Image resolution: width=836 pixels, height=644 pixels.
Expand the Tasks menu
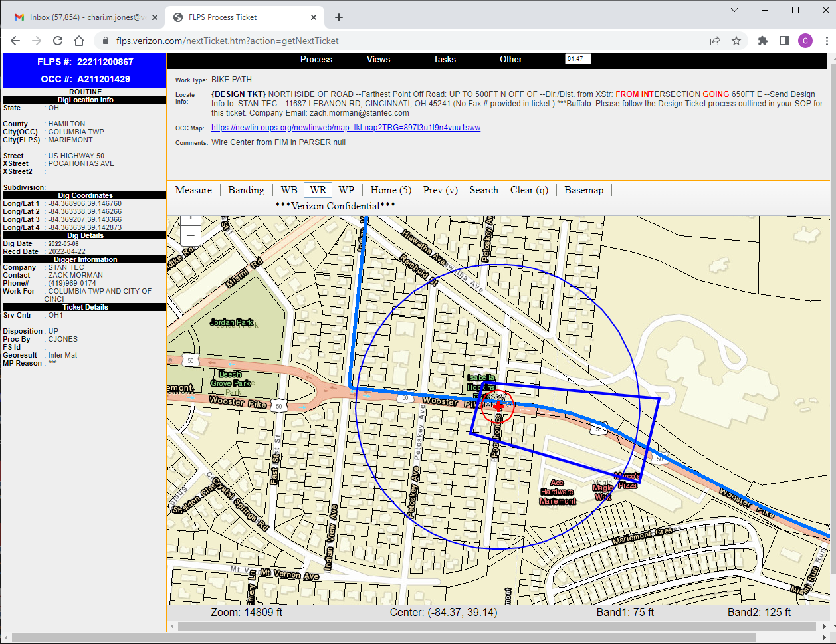(445, 59)
